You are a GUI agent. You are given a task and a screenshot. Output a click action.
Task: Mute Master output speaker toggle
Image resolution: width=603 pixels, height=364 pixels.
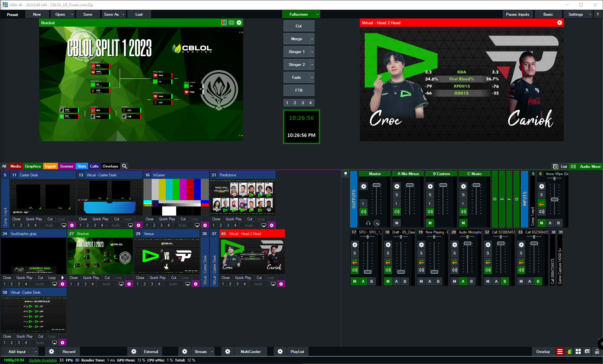click(x=363, y=212)
